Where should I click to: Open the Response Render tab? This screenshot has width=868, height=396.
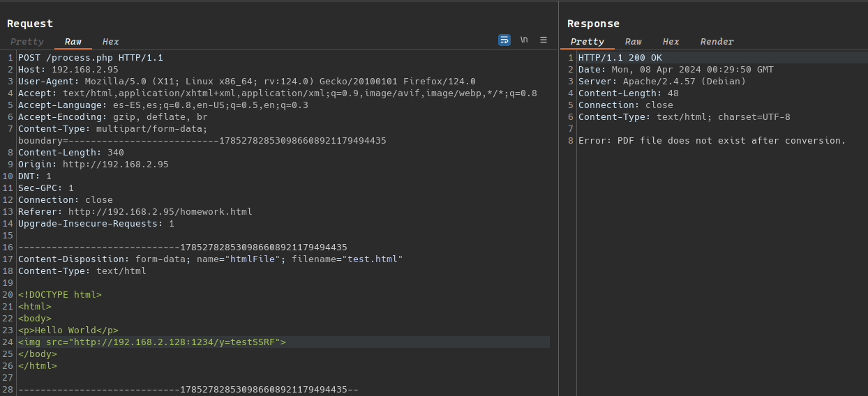pyautogui.click(x=717, y=42)
